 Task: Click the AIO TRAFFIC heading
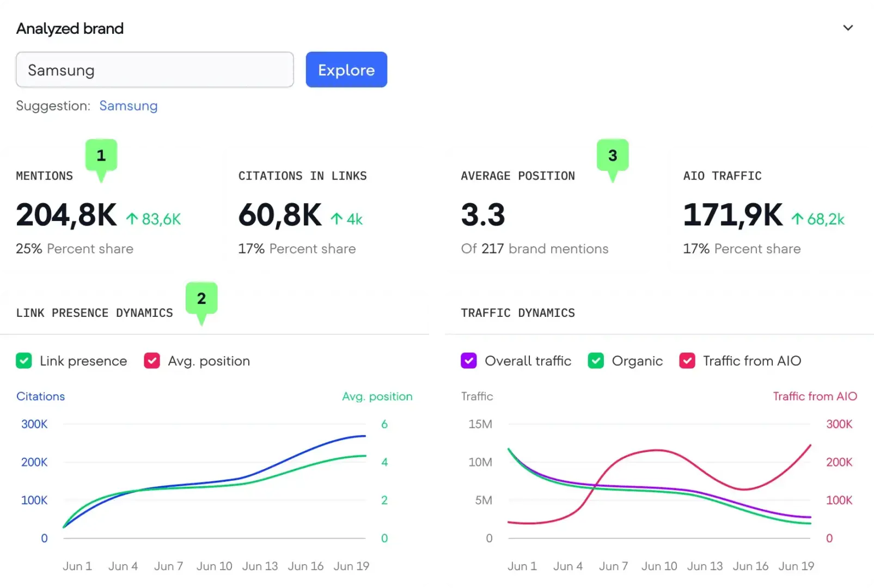pyautogui.click(x=723, y=176)
